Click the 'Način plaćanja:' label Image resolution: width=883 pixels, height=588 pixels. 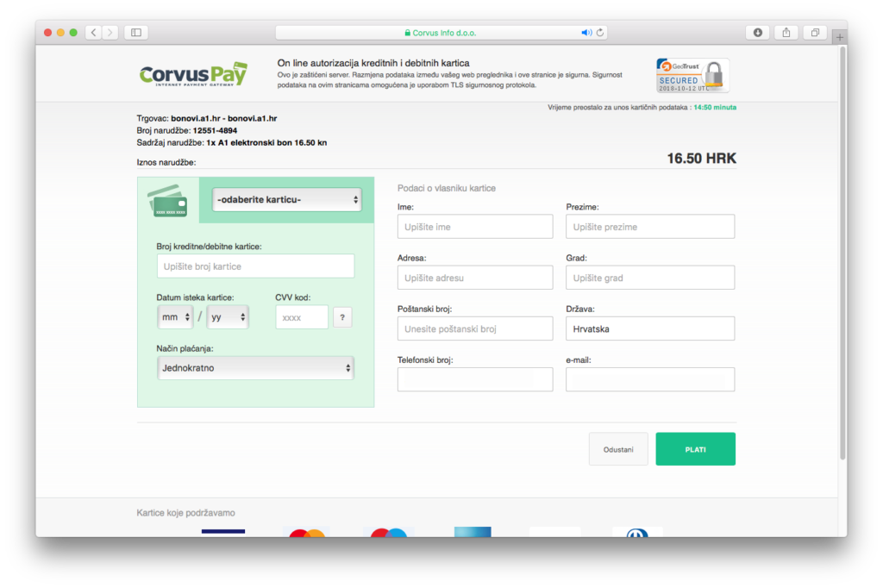coord(185,348)
